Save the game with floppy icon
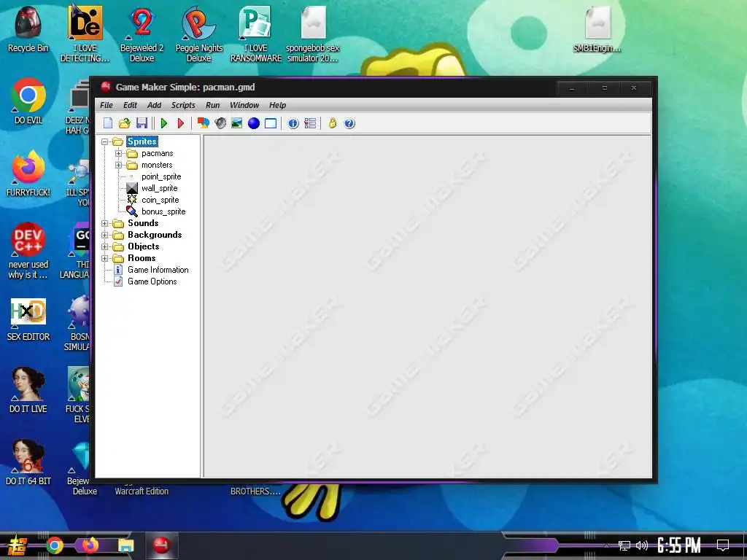The image size is (747, 560). 142,123
